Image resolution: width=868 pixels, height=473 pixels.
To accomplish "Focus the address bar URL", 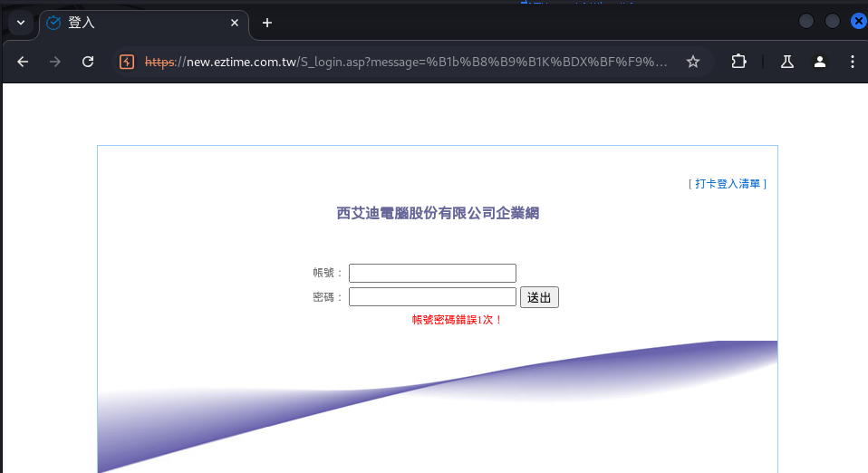I will 406,62.
